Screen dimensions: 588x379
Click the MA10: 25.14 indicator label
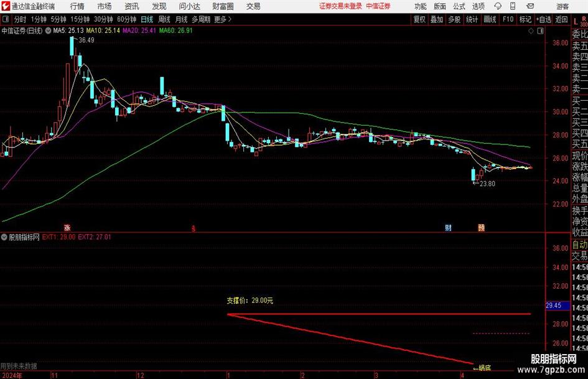coord(103,30)
